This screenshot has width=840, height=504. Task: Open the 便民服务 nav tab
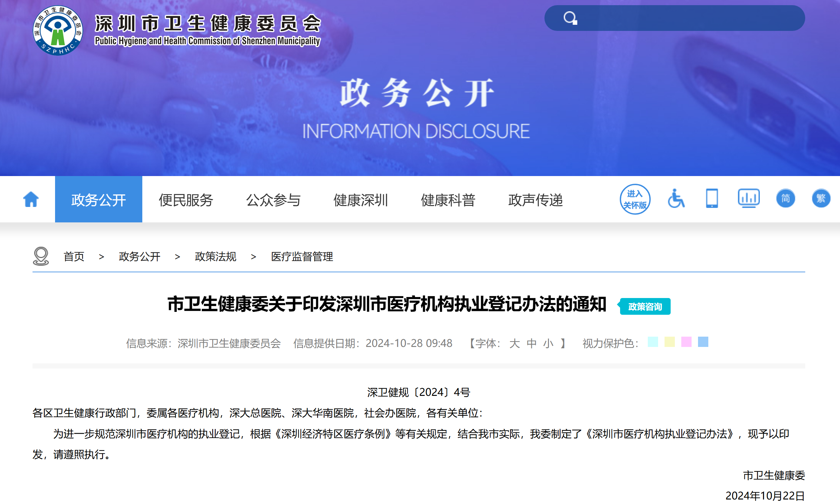[x=186, y=200]
